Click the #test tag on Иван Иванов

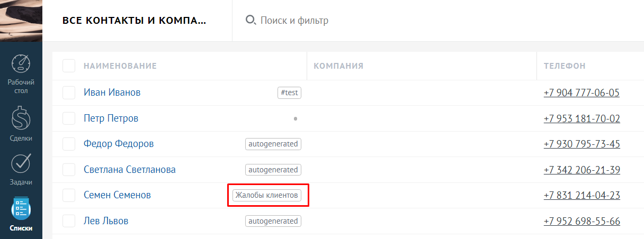click(x=289, y=93)
